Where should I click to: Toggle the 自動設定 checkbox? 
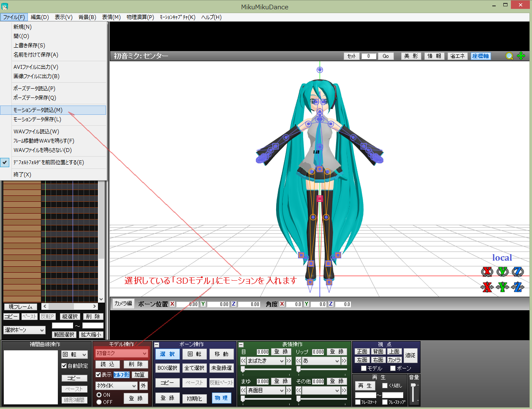[x=64, y=366]
